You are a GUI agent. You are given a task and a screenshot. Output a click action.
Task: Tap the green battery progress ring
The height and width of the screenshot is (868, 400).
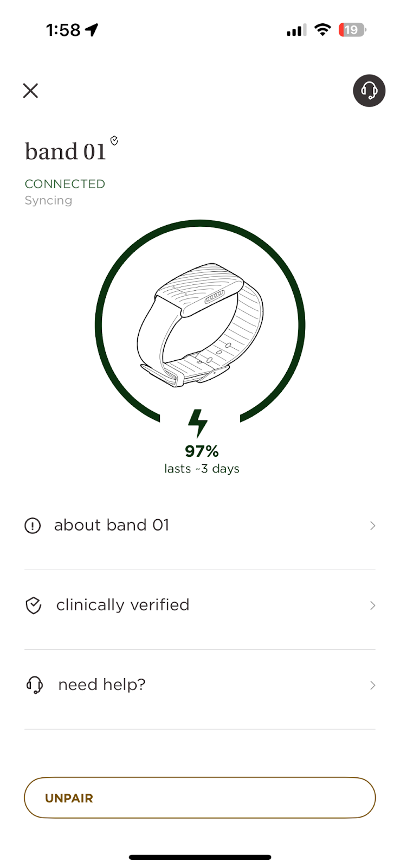pos(99,325)
